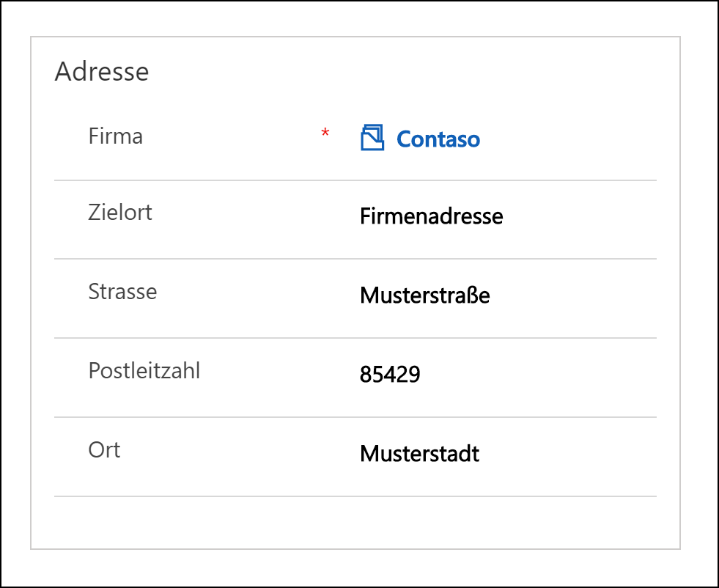Click the Adresse section heading
This screenshot has width=719, height=588.
102,72
